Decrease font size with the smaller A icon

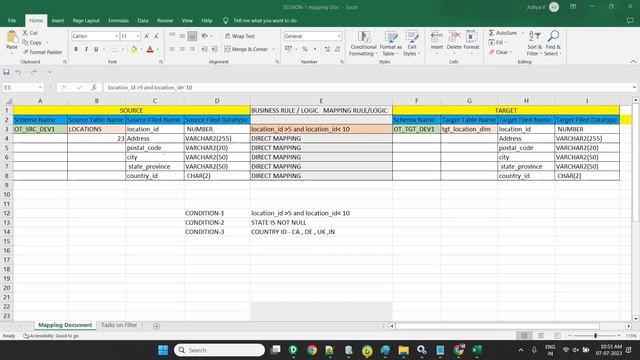pos(156,36)
